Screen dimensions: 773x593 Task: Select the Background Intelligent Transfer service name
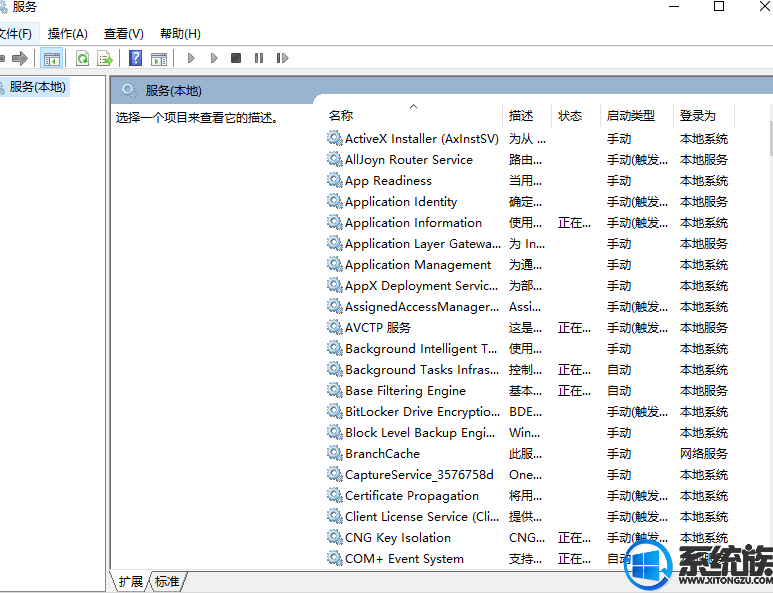[421, 349]
